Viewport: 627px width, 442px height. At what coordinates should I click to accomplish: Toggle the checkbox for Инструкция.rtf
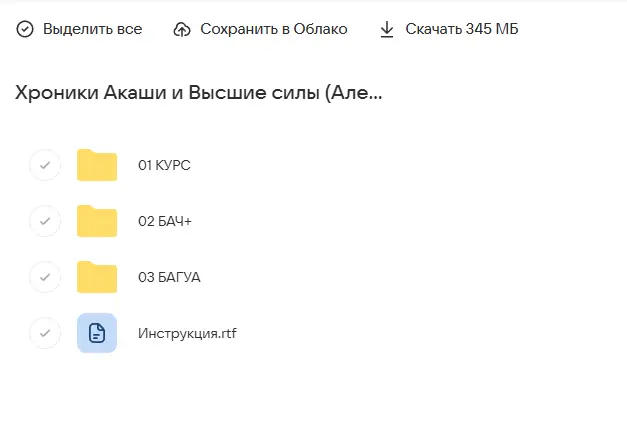click(45, 333)
